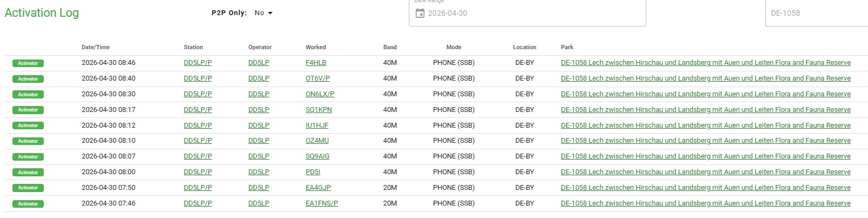The image size is (868, 218).
Task: Click the calendar icon in date range field
Action: point(420,13)
